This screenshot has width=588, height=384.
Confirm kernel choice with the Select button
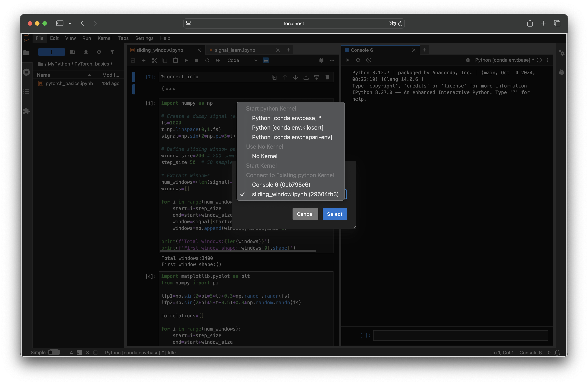(335, 214)
